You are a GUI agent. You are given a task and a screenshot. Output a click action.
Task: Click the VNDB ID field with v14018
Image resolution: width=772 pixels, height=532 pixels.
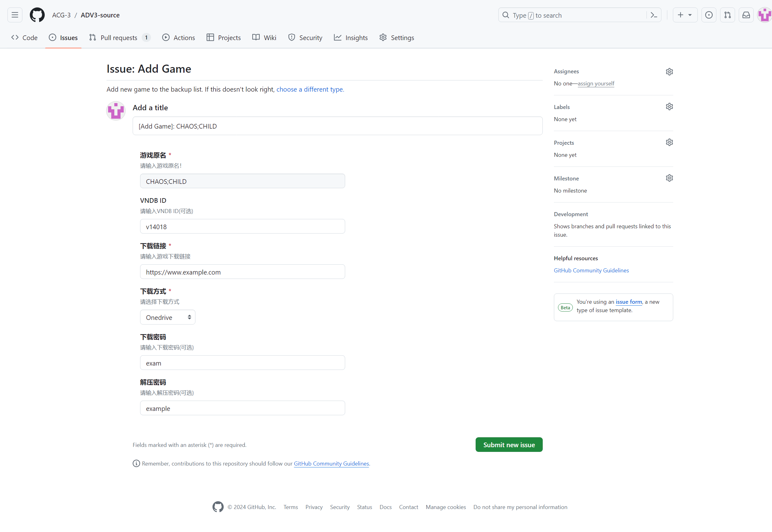click(x=242, y=226)
